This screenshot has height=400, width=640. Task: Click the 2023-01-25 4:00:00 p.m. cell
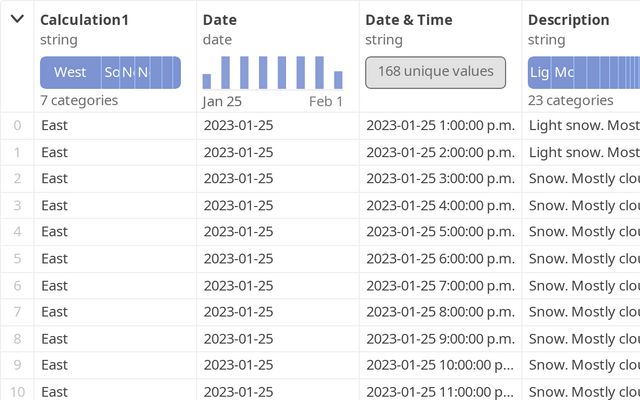(440, 206)
